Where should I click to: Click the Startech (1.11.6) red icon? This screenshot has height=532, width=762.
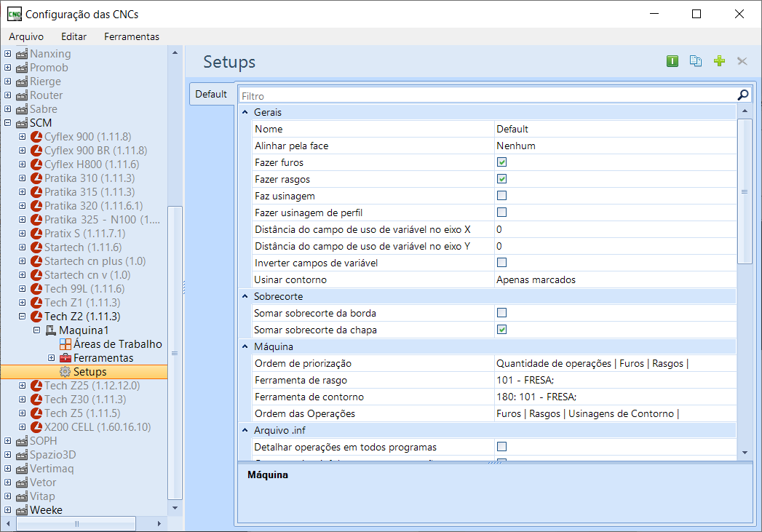[36, 247]
